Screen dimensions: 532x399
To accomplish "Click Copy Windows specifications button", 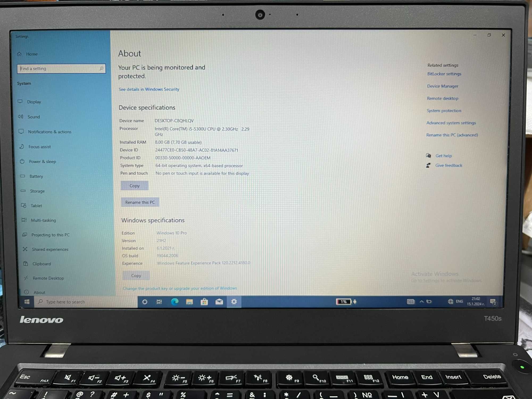I will point(135,275).
